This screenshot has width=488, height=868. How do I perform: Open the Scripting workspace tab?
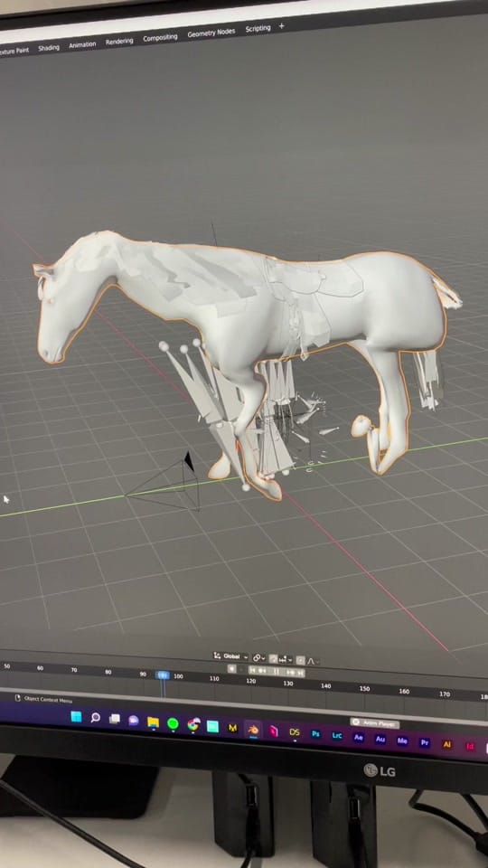(258, 28)
